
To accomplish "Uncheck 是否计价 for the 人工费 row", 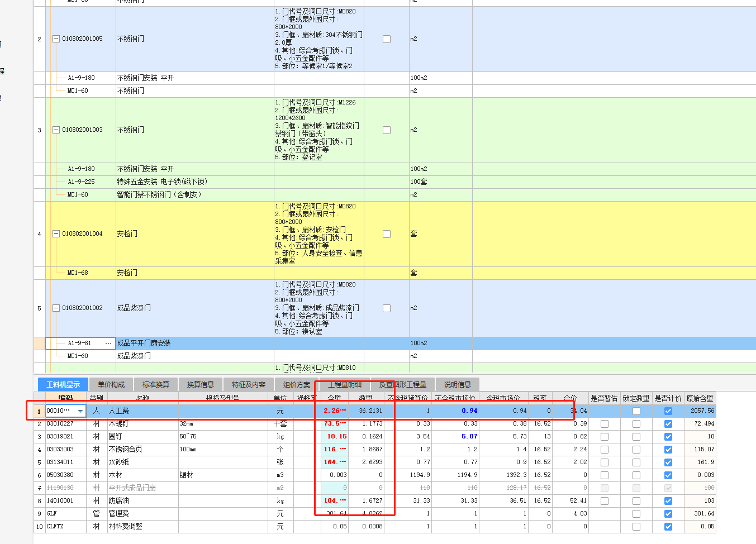I will click(668, 411).
